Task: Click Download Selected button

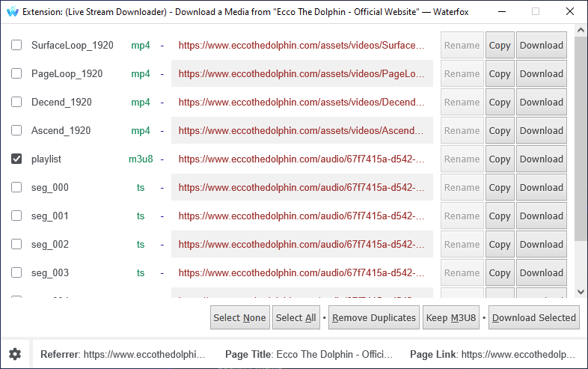Action: (533, 317)
